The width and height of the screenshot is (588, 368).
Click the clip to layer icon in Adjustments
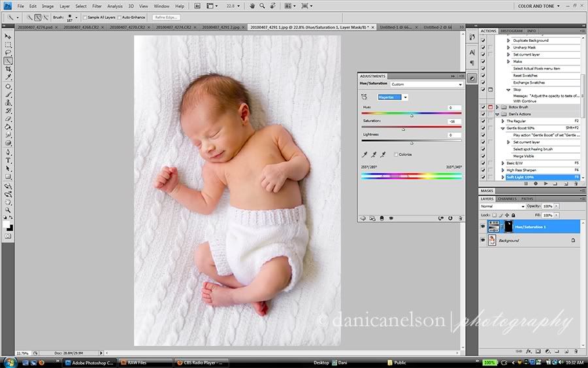point(382,218)
